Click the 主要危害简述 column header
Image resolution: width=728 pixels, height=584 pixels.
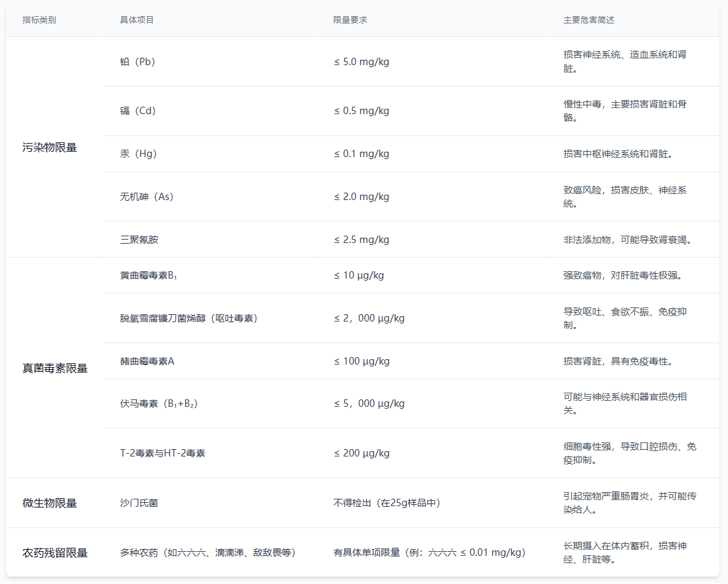(x=588, y=20)
